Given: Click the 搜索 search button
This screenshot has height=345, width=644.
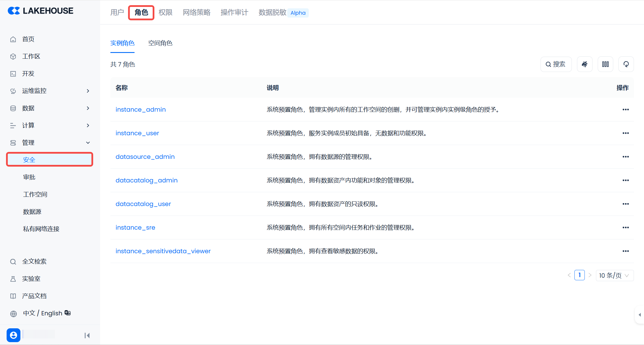Looking at the screenshot, I should (x=556, y=64).
